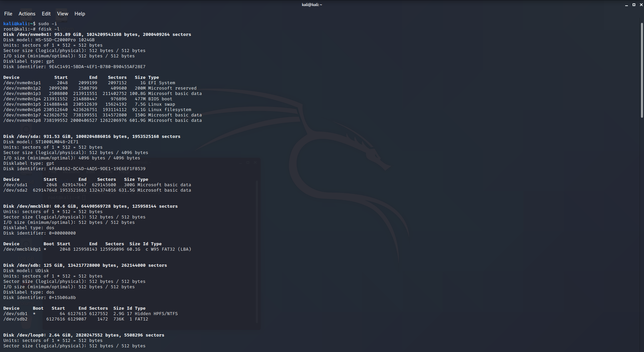This screenshot has height=352, width=644.
Task: Click the sda disk identifier line
Action: tap(74, 169)
